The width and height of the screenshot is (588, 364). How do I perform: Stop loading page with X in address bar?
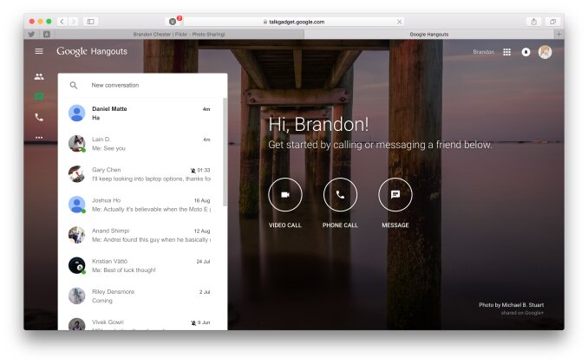pyautogui.click(x=400, y=23)
